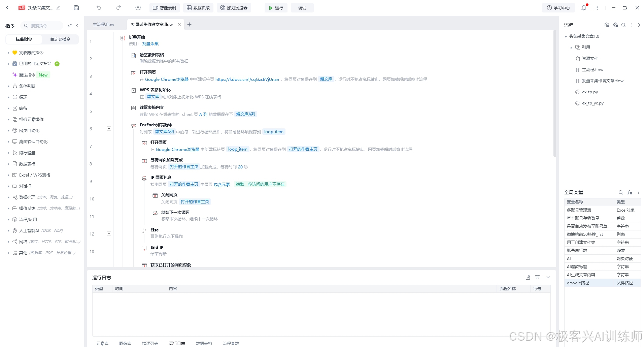Image resolution: width=644 pixels, height=347 pixels.
Task: Open the kdocs.cn hyperlink
Action: tap(247, 79)
